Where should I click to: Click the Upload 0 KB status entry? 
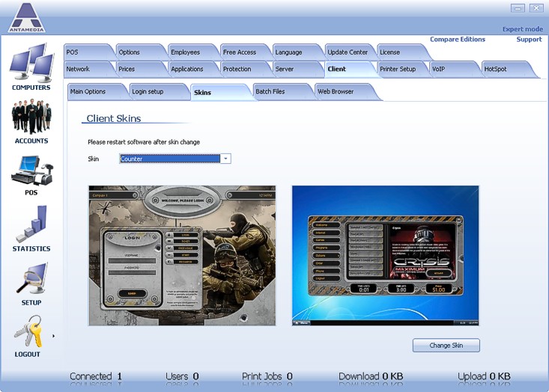[x=484, y=376]
